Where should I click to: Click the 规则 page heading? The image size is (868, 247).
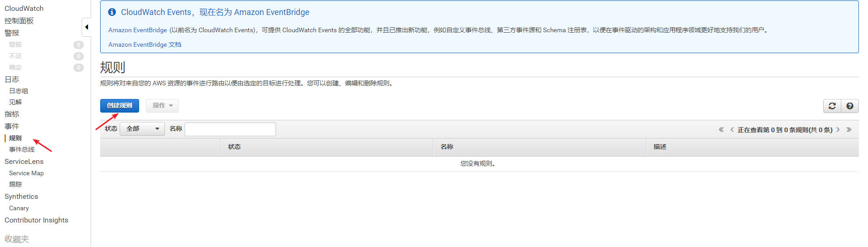click(112, 68)
